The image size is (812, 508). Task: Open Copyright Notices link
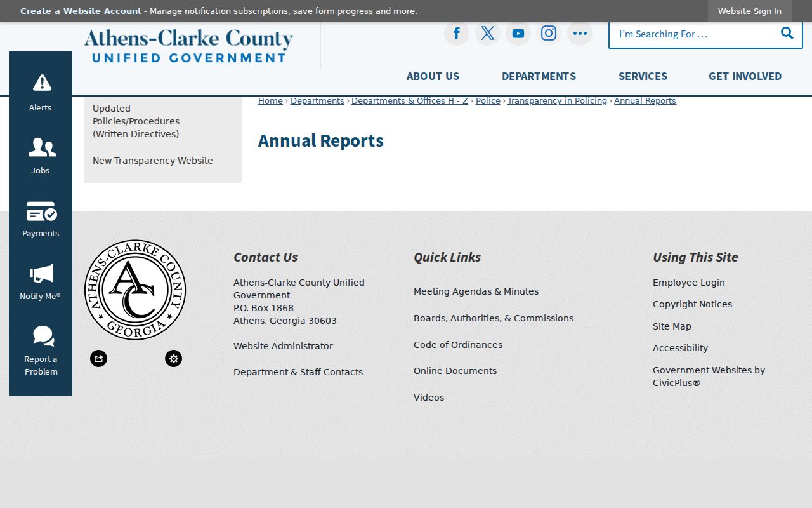click(692, 304)
